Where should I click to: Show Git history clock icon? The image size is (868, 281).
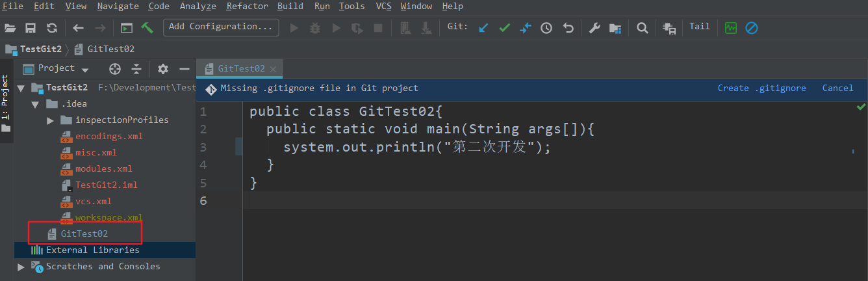(x=546, y=28)
